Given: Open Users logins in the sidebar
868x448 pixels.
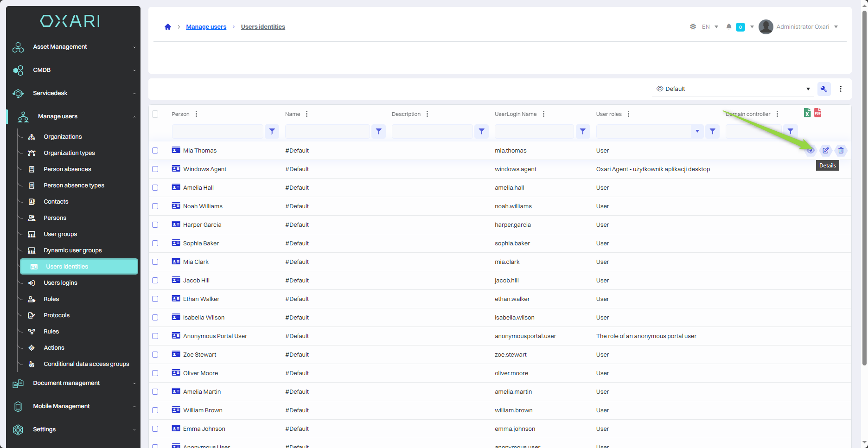Looking at the screenshot, I should pos(60,283).
